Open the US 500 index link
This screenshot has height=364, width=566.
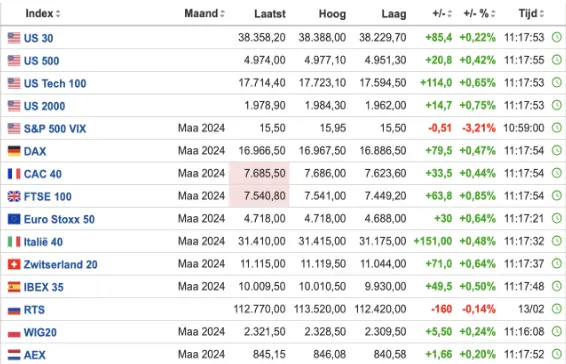(42, 61)
